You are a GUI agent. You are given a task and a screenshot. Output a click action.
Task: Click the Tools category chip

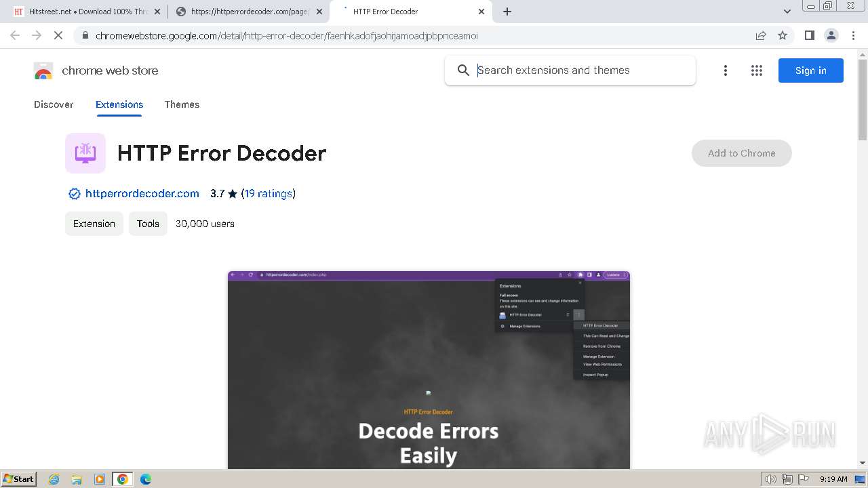pyautogui.click(x=148, y=224)
